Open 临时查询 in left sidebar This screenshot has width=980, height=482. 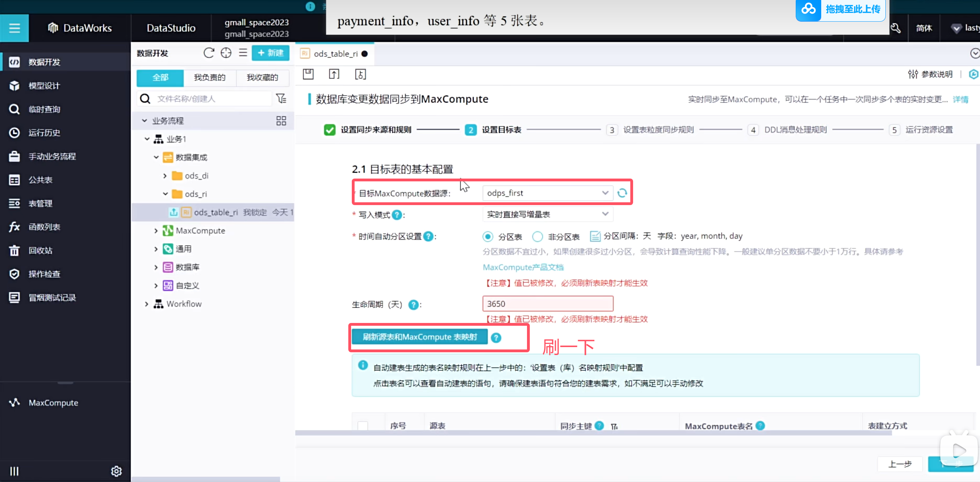pyautogui.click(x=44, y=110)
